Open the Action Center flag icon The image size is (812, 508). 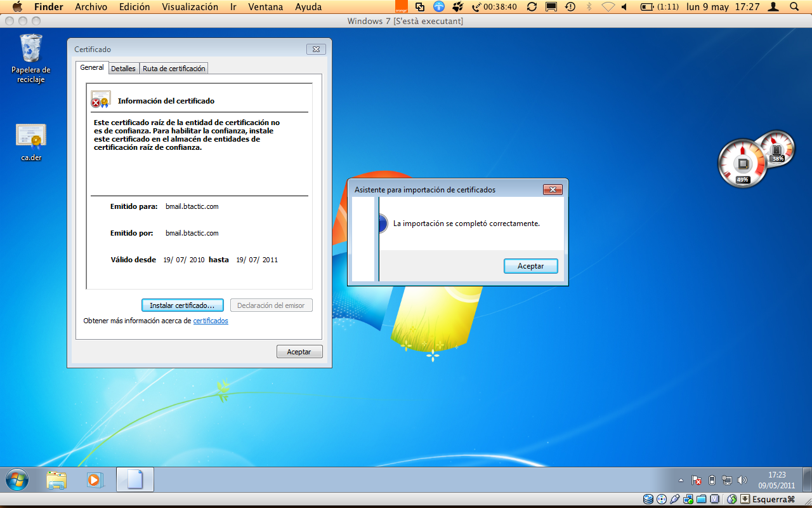[697, 480]
